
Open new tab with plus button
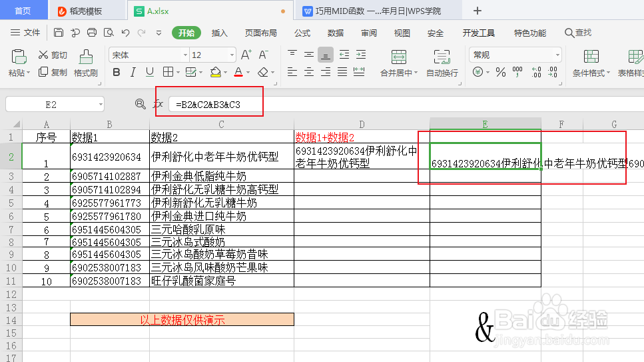coord(478,11)
